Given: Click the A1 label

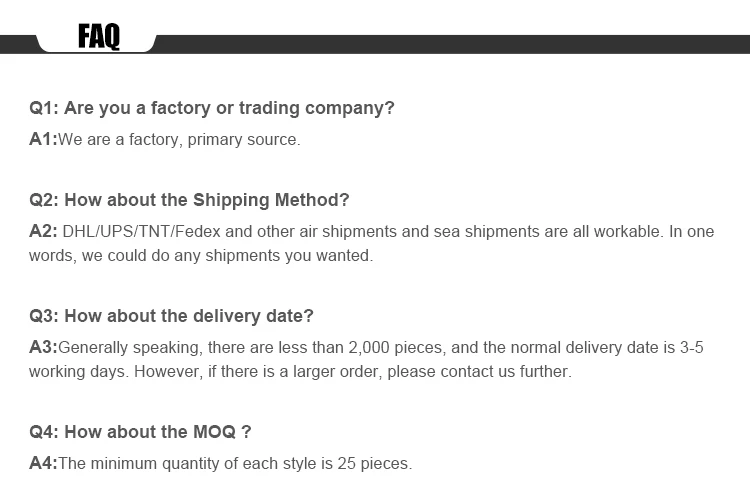Looking at the screenshot, I should (x=42, y=139).
